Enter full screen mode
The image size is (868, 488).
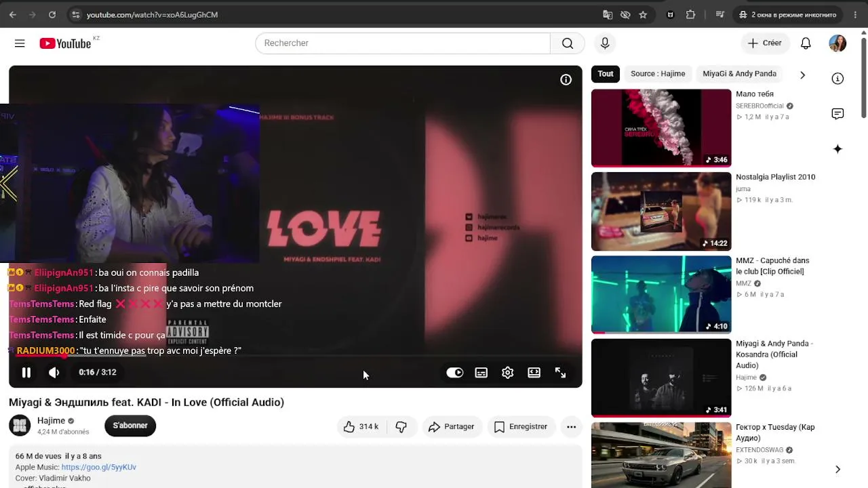pyautogui.click(x=560, y=372)
